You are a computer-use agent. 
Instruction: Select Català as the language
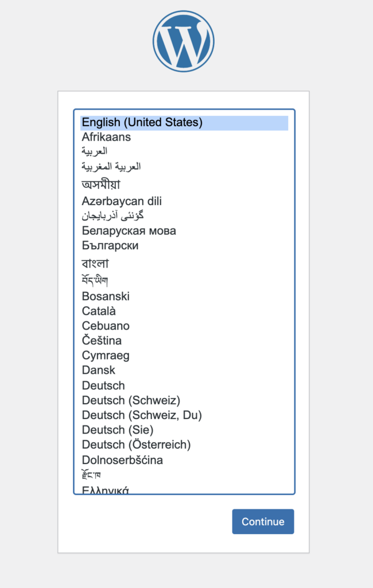pos(99,311)
